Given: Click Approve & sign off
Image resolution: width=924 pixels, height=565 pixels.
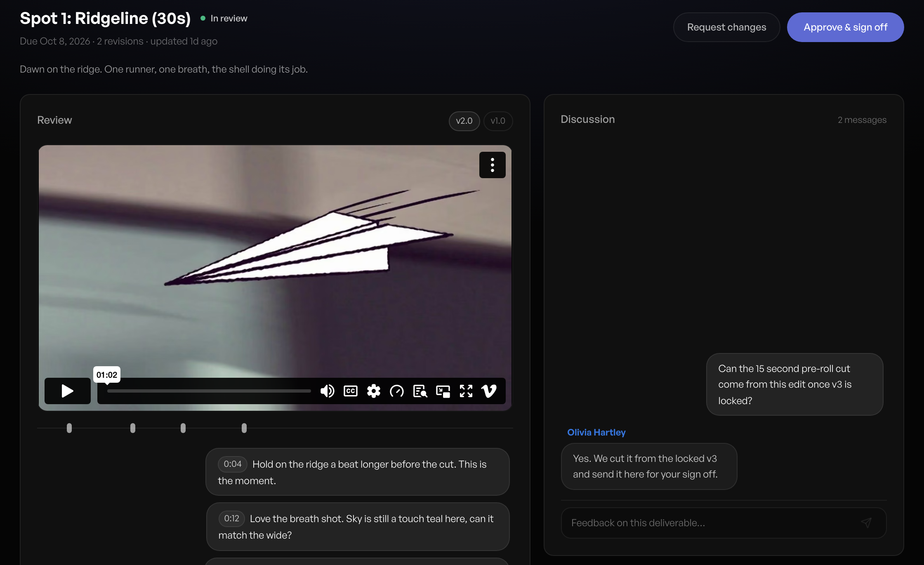Looking at the screenshot, I should (846, 27).
